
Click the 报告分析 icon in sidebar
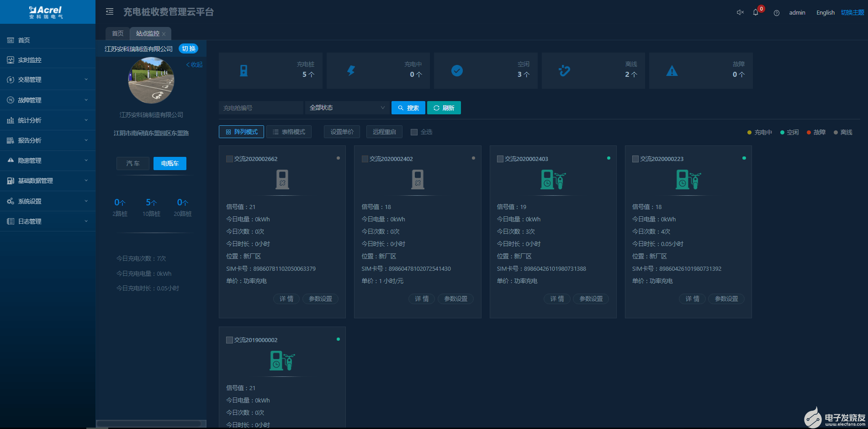(x=11, y=140)
